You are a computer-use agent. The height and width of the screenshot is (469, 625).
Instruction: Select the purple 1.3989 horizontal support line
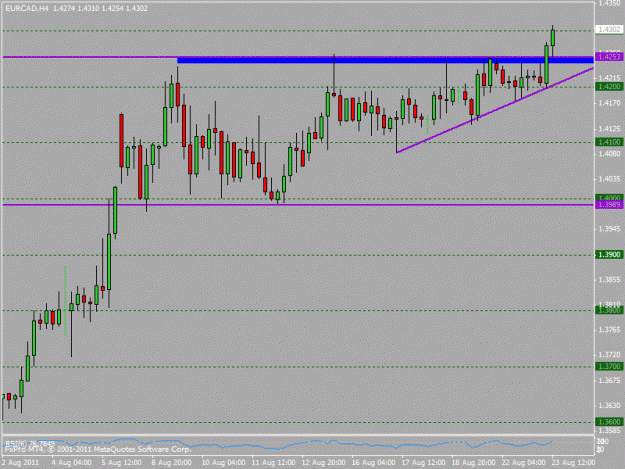click(297, 205)
